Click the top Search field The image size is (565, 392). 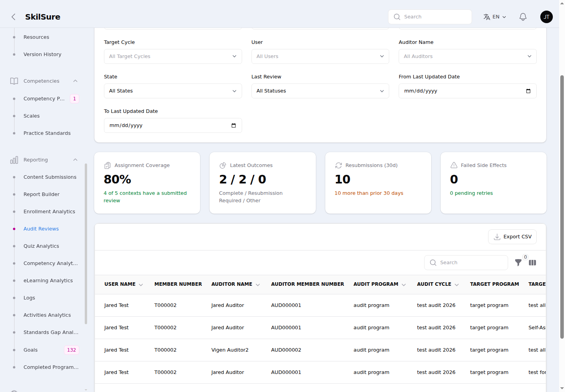click(x=430, y=17)
